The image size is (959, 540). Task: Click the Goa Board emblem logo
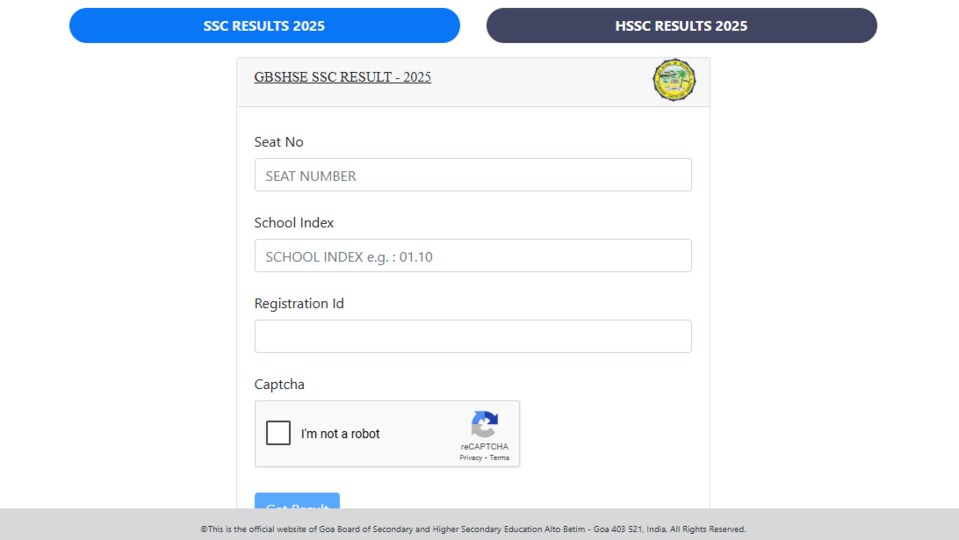click(674, 80)
